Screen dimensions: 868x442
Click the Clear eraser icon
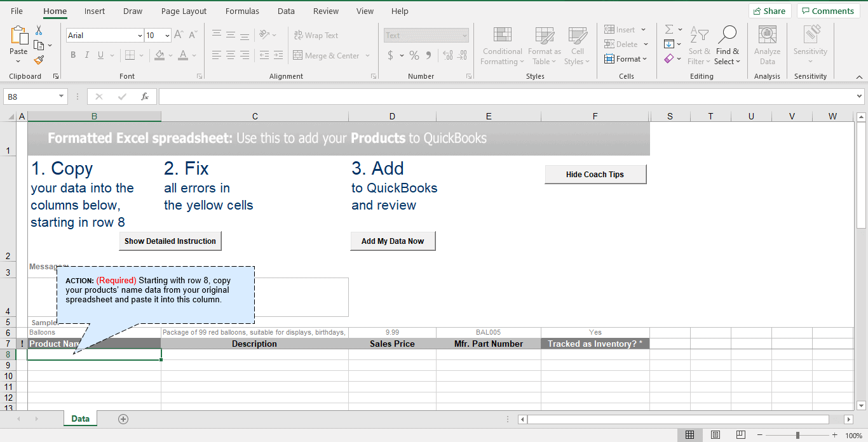(x=669, y=58)
